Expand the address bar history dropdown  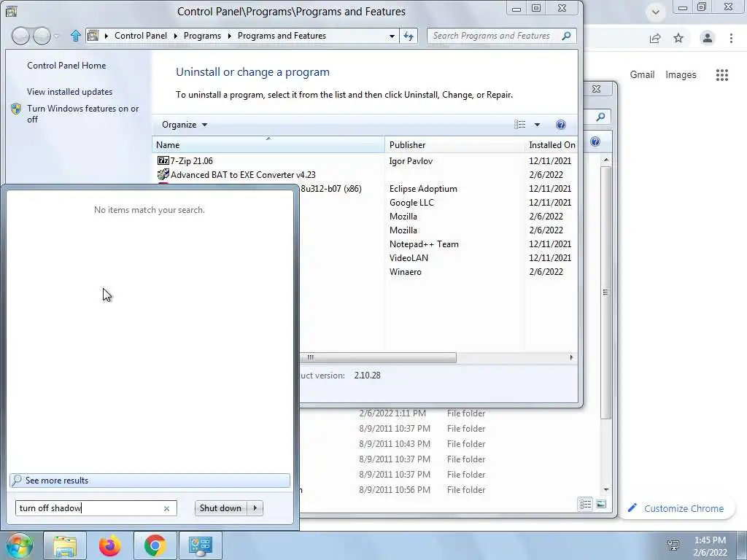(392, 36)
